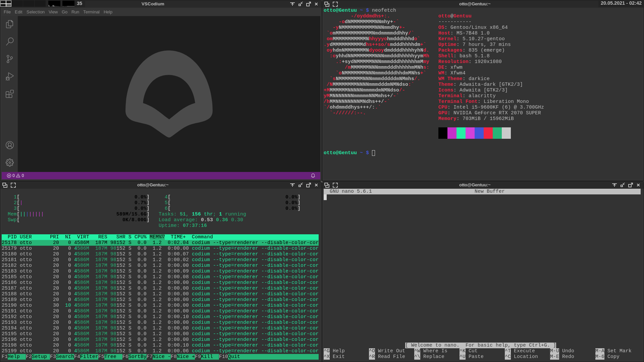Sort htop by the RES column header

pyautogui.click(x=103, y=237)
